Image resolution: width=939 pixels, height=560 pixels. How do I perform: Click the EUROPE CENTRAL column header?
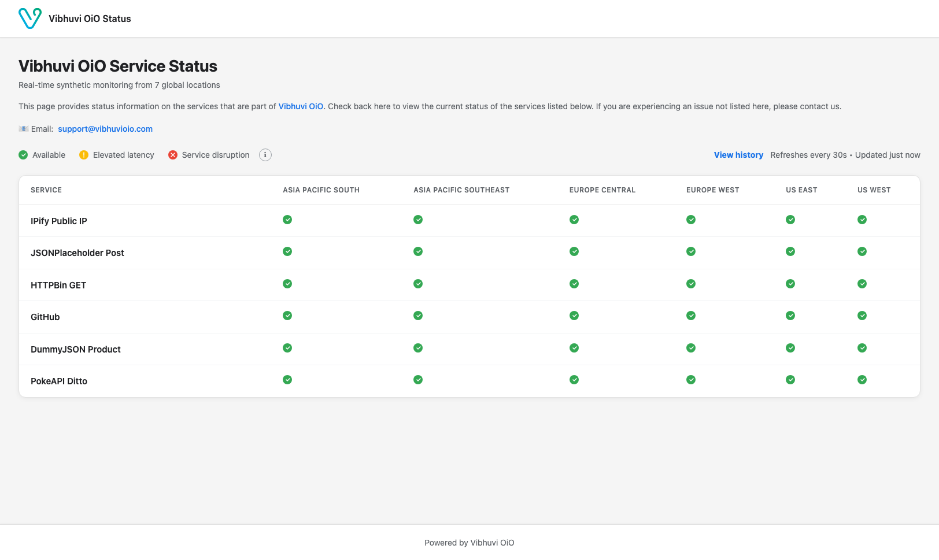click(x=602, y=190)
